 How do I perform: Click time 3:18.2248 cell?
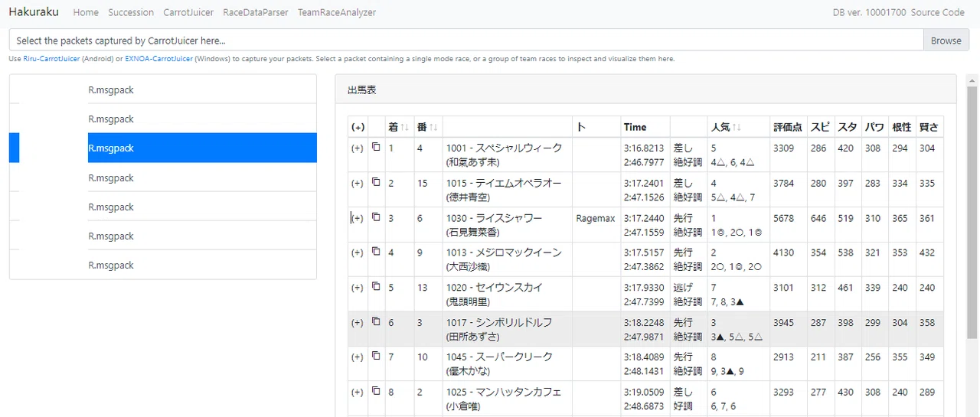644,323
